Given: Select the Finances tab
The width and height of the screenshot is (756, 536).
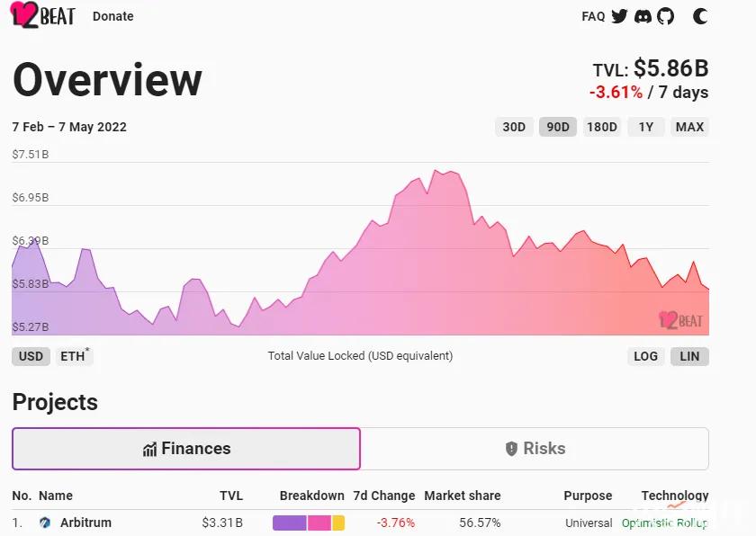Looking at the screenshot, I should pyautogui.click(x=186, y=449).
